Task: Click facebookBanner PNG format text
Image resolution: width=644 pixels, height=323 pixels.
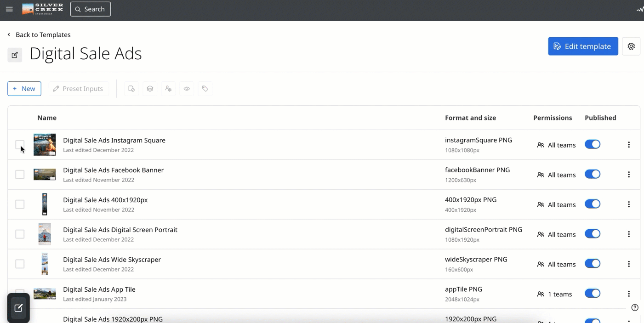Action: [x=478, y=170]
